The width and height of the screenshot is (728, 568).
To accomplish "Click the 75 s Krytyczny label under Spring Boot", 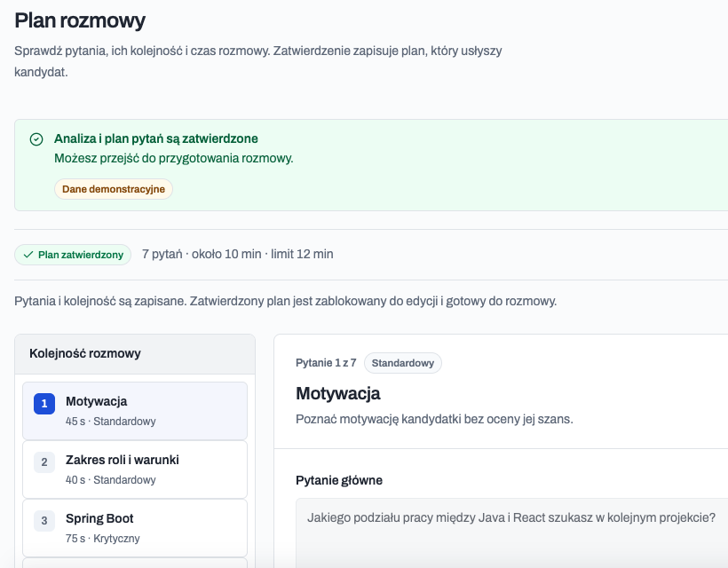I will tap(103, 539).
